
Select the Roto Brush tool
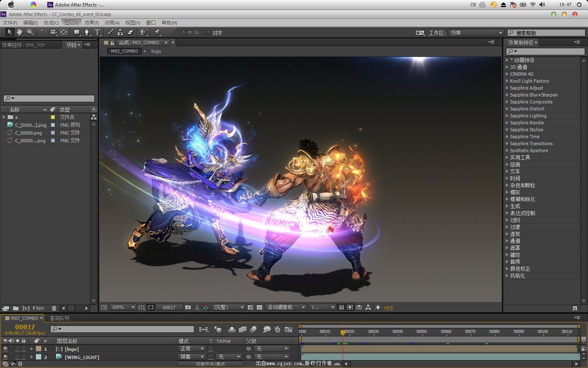[x=144, y=32]
